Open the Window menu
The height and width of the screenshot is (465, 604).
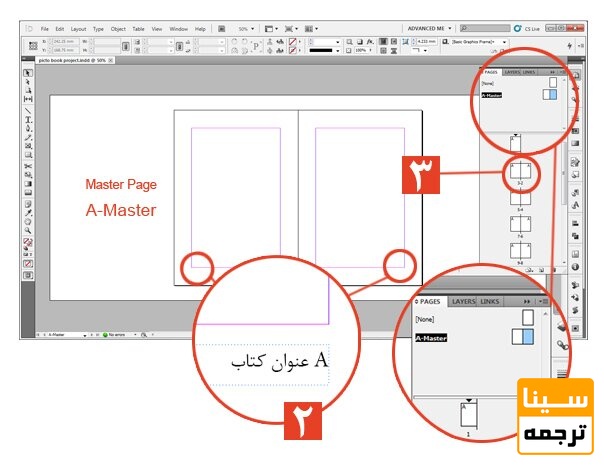point(178,29)
